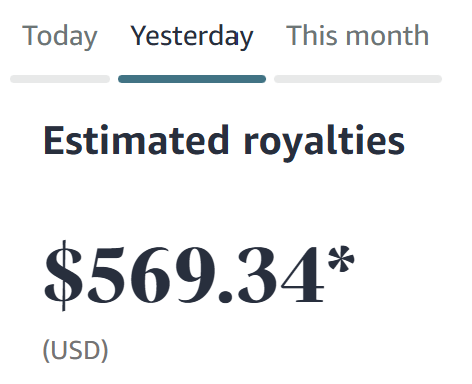Click the word "royalties" in the heading
Screen dimensions: 472x384
[x=324, y=144]
